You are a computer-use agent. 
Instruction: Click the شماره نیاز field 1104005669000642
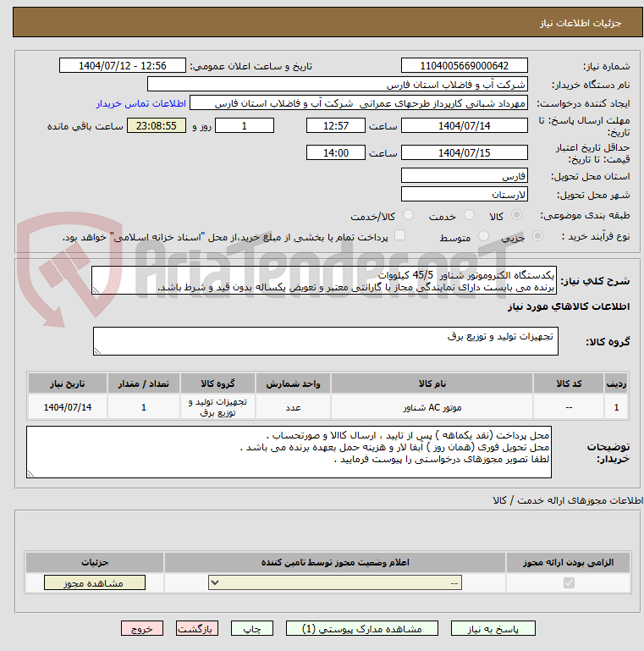(465, 65)
